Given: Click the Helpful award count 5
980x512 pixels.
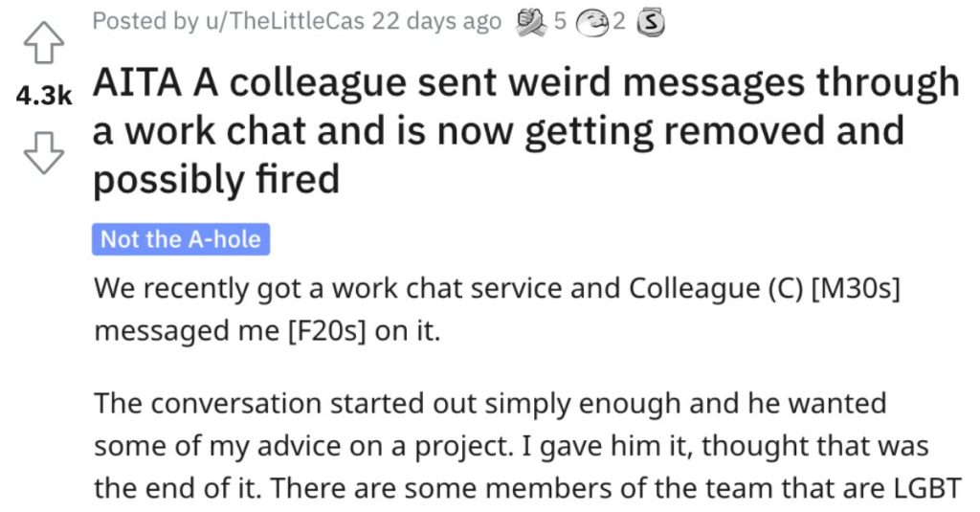Looking at the screenshot, I should click(559, 21).
